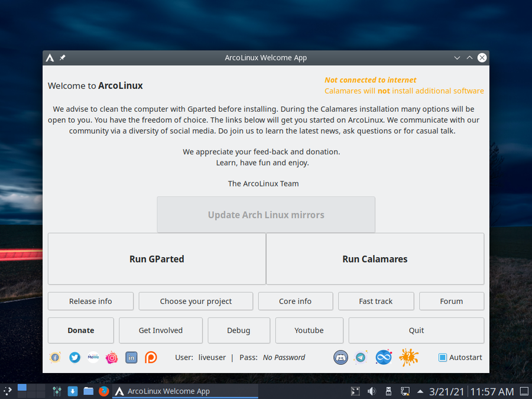Expand hidden system tray icons arrow

tap(420, 391)
